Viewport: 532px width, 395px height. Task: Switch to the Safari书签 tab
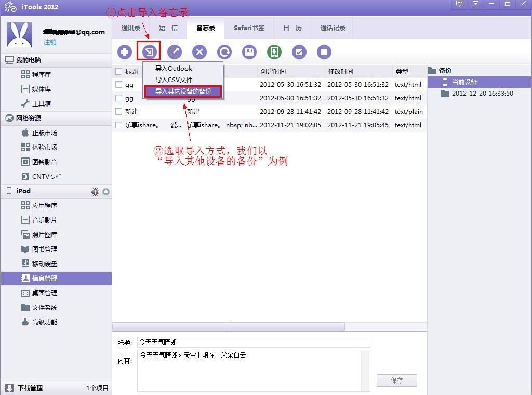coord(249,28)
